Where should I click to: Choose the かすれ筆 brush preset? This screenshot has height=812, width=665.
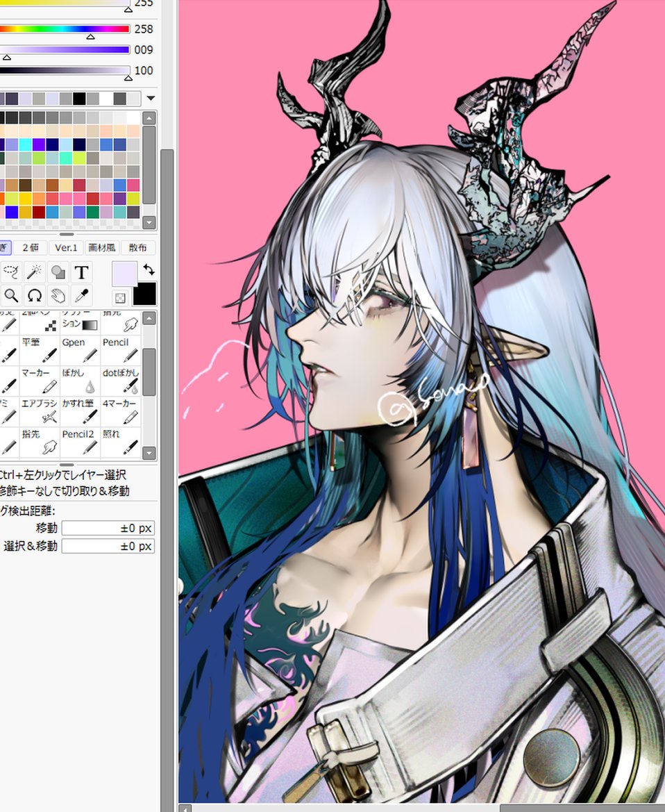point(80,411)
